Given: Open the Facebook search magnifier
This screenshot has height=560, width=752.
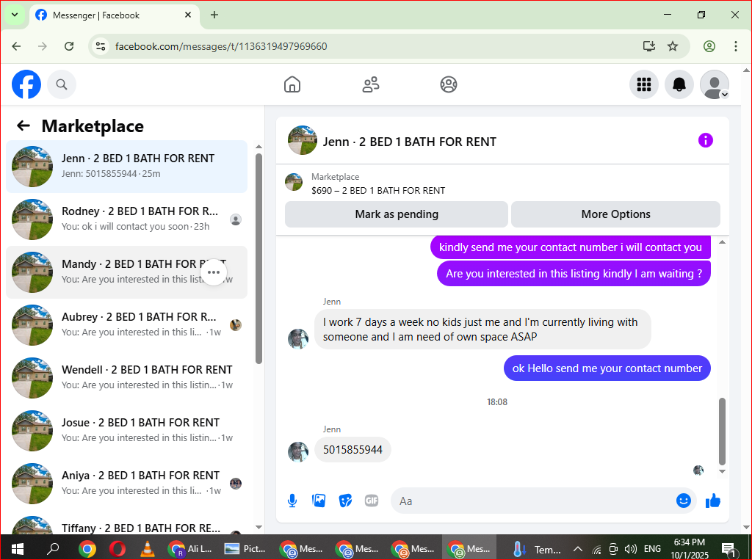Looking at the screenshot, I should (x=62, y=84).
